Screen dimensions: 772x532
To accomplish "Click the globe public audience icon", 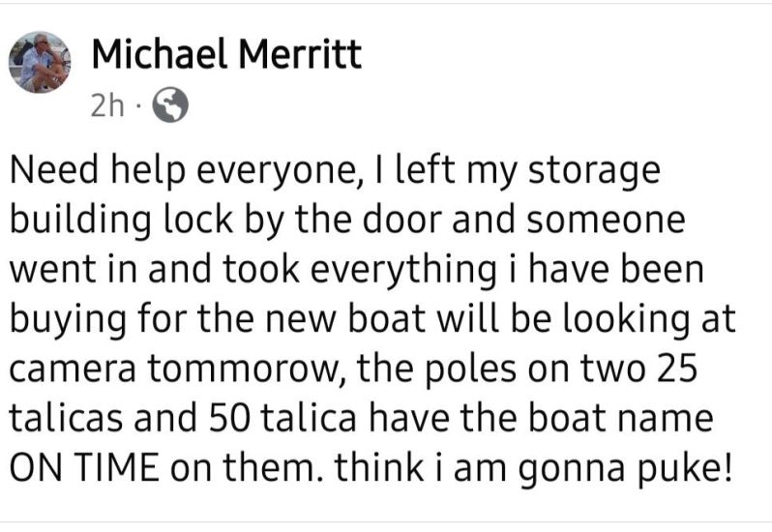I will tap(168, 107).
